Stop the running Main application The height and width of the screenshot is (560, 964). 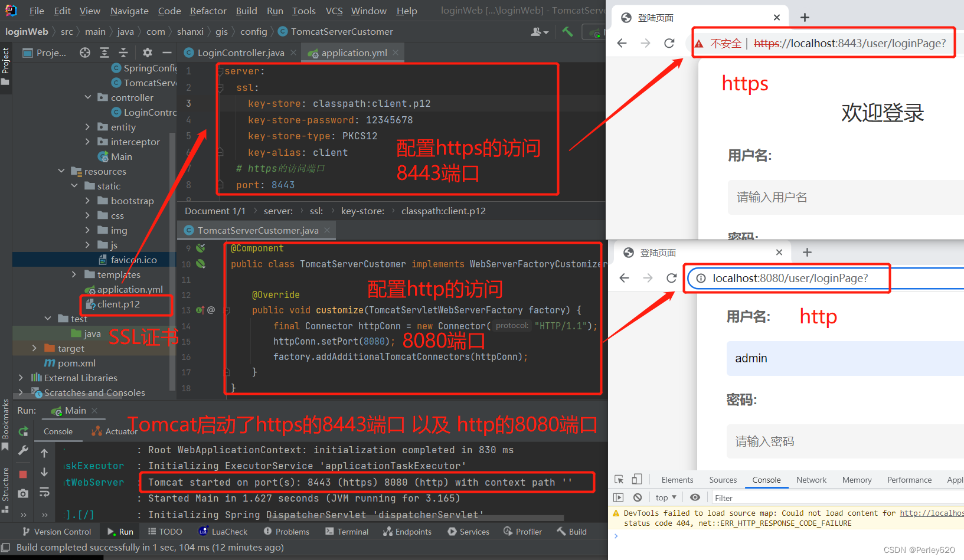tap(22, 474)
